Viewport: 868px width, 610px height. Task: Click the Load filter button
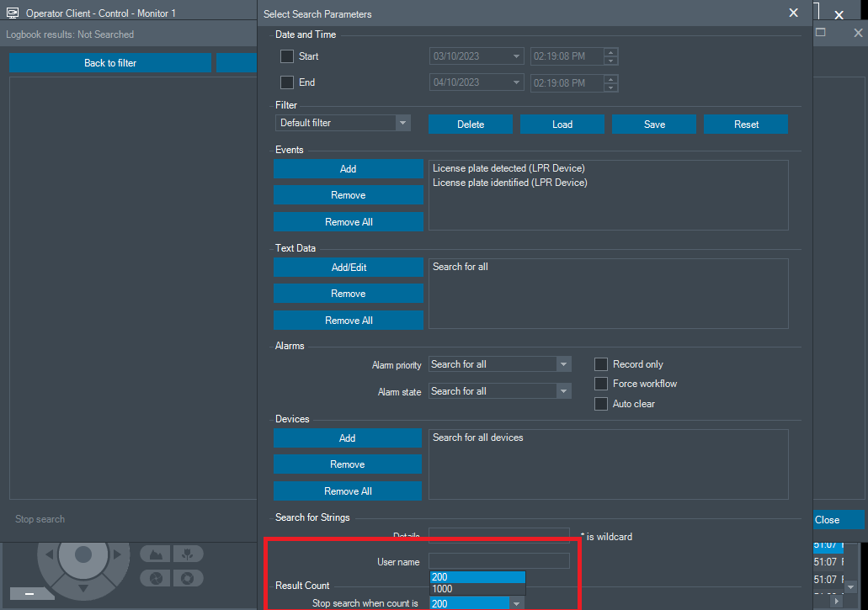[x=562, y=125]
